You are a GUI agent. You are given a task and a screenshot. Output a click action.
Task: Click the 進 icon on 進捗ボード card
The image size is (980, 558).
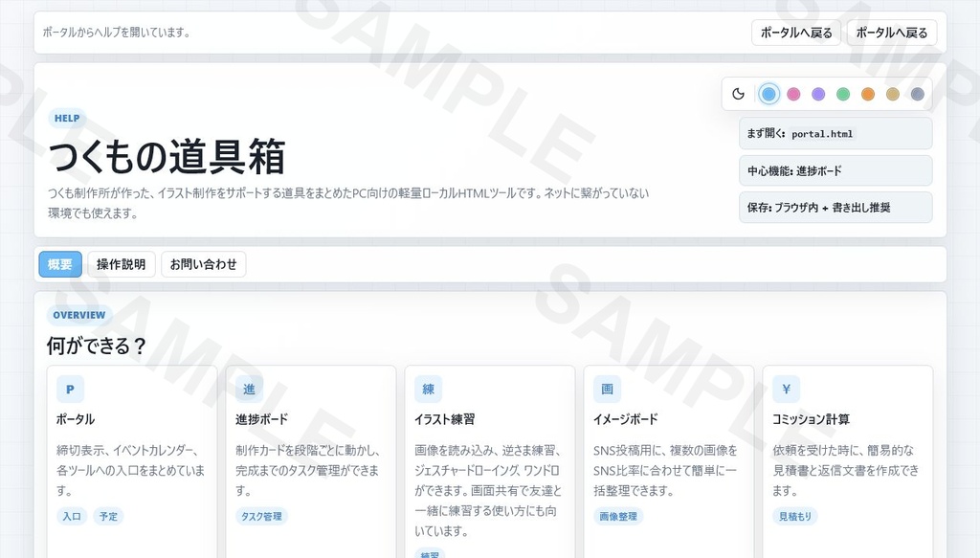point(249,390)
